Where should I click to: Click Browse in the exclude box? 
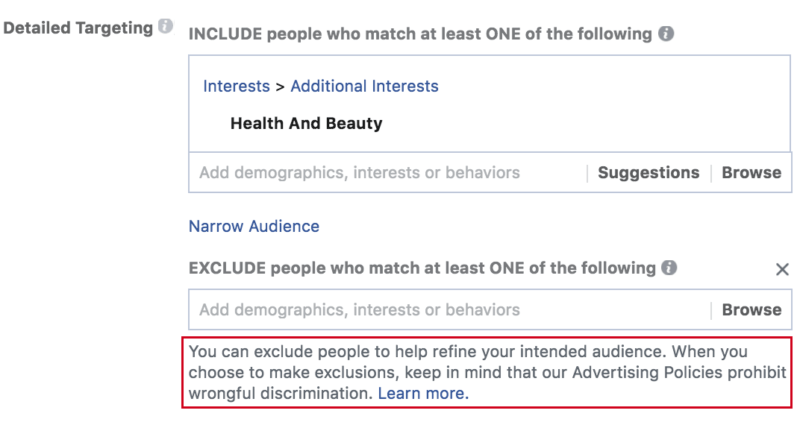coord(752,310)
